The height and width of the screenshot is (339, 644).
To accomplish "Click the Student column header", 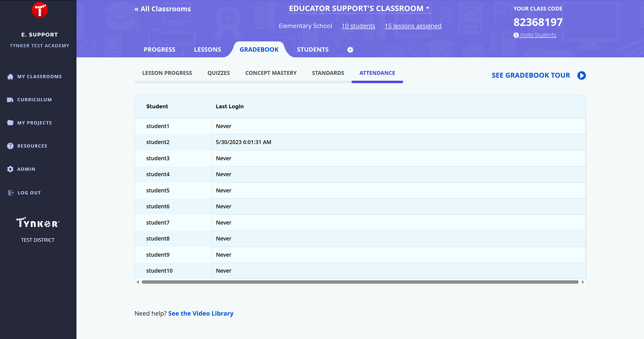I will pos(157,106).
